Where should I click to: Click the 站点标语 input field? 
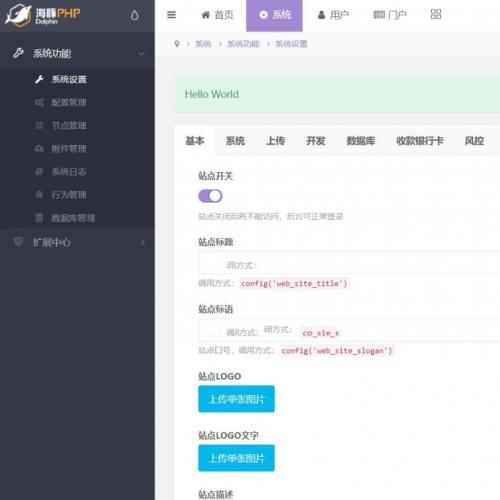tap(349, 330)
